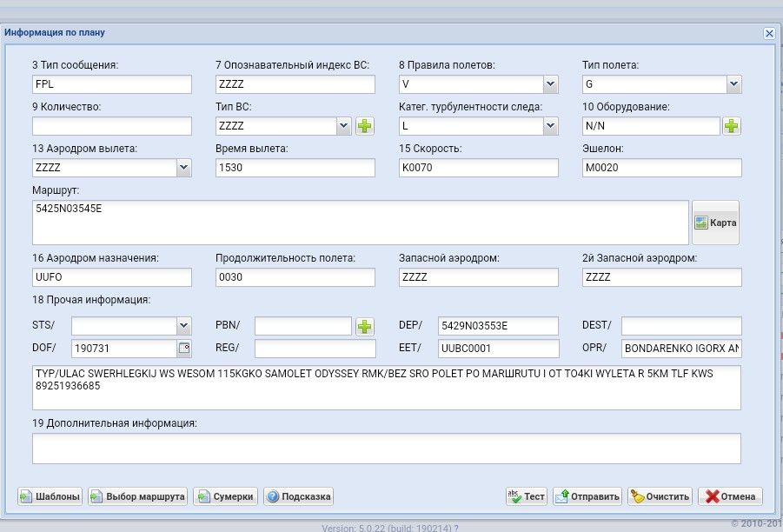This screenshot has height=532, width=783.
Task: Open the Карта map button
Action: click(715, 223)
